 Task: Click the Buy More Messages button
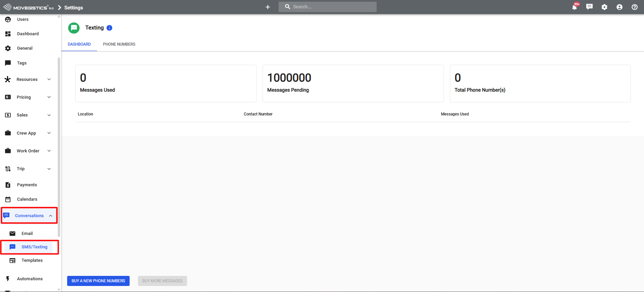162,281
